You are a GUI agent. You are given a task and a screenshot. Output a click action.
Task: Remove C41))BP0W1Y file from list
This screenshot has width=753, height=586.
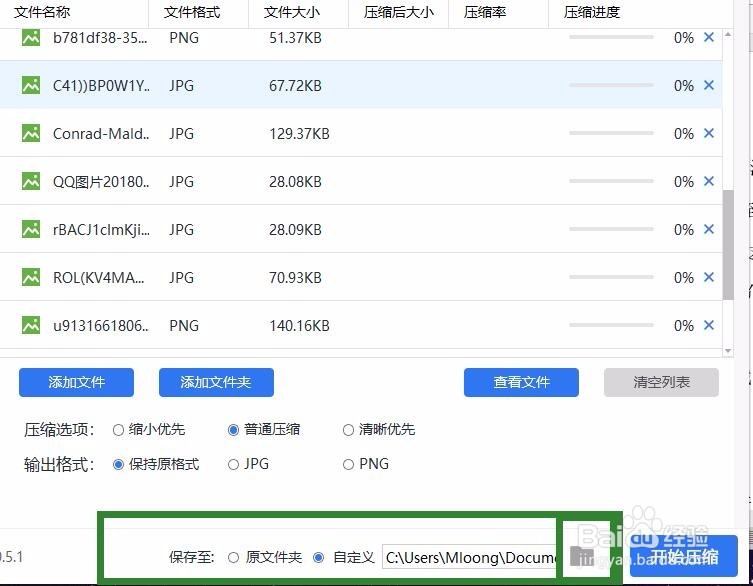pyautogui.click(x=709, y=85)
